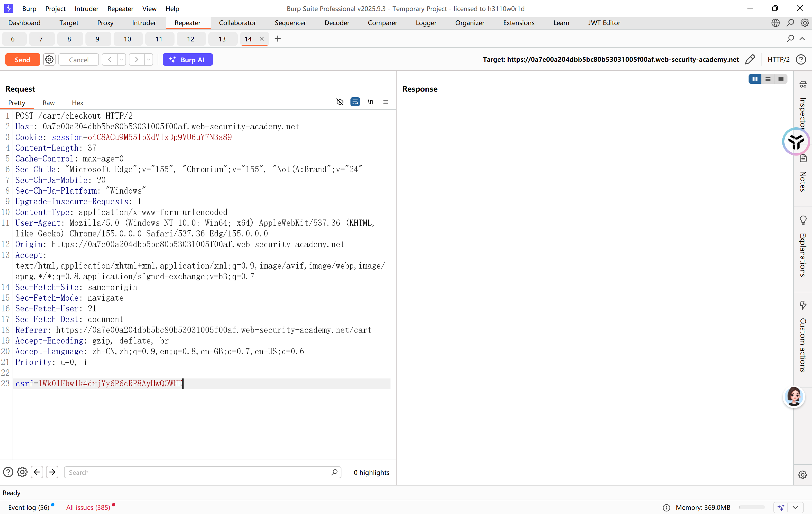Click the memory usage bar in the status bar

click(x=751, y=507)
